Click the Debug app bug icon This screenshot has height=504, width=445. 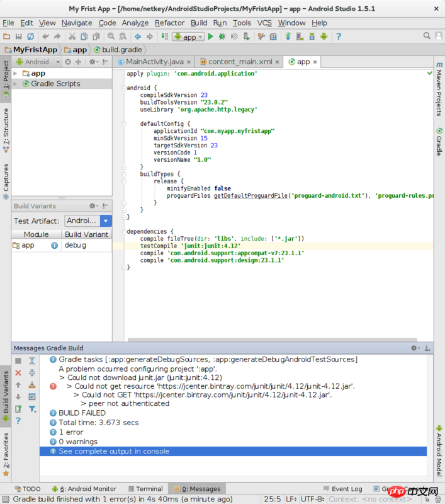coord(223,37)
